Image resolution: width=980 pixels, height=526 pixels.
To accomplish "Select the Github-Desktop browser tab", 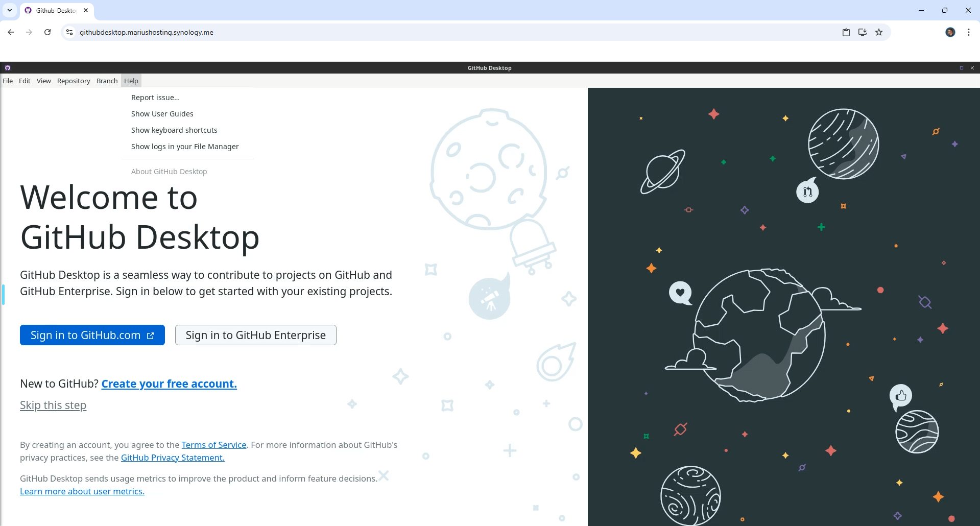I will pyautogui.click(x=56, y=10).
